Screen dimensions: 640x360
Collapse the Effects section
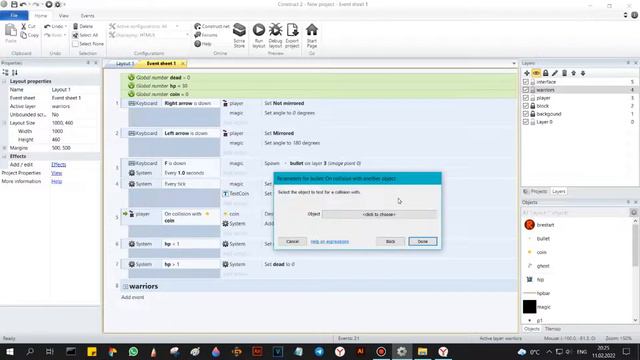coord(4,156)
